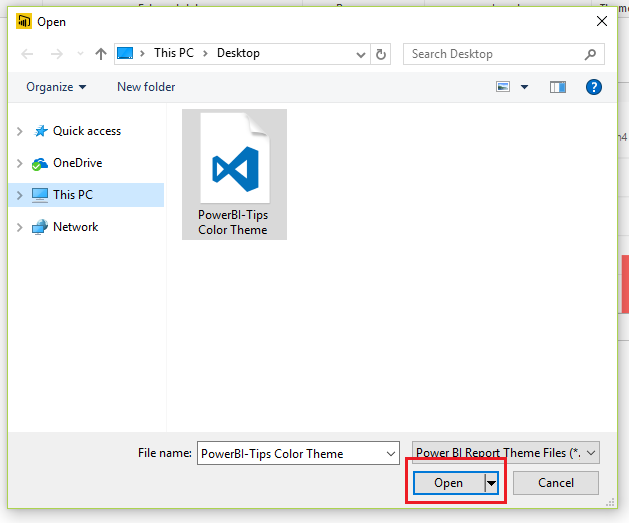Select Network in navigation pane
This screenshot has height=523, width=629.
75,227
